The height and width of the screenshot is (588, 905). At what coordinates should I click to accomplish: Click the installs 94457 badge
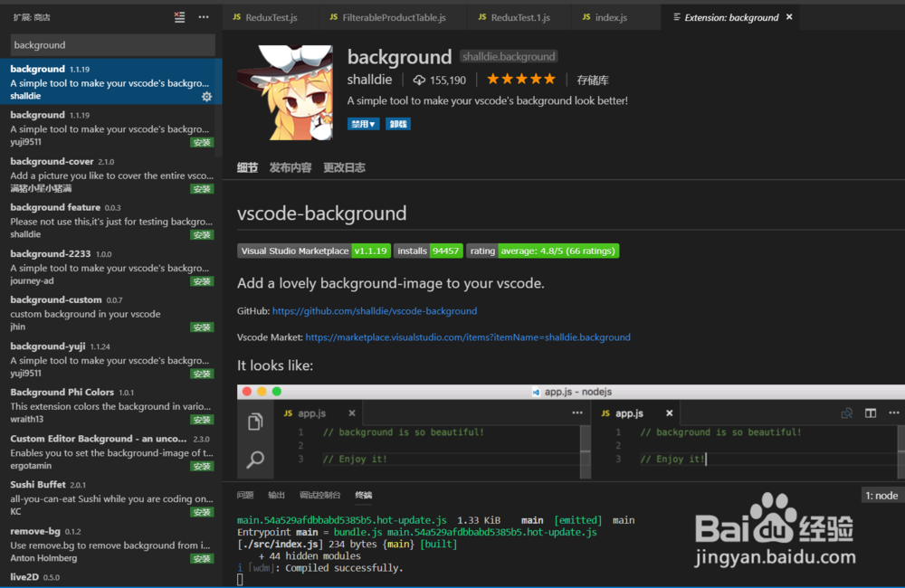tap(428, 251)
